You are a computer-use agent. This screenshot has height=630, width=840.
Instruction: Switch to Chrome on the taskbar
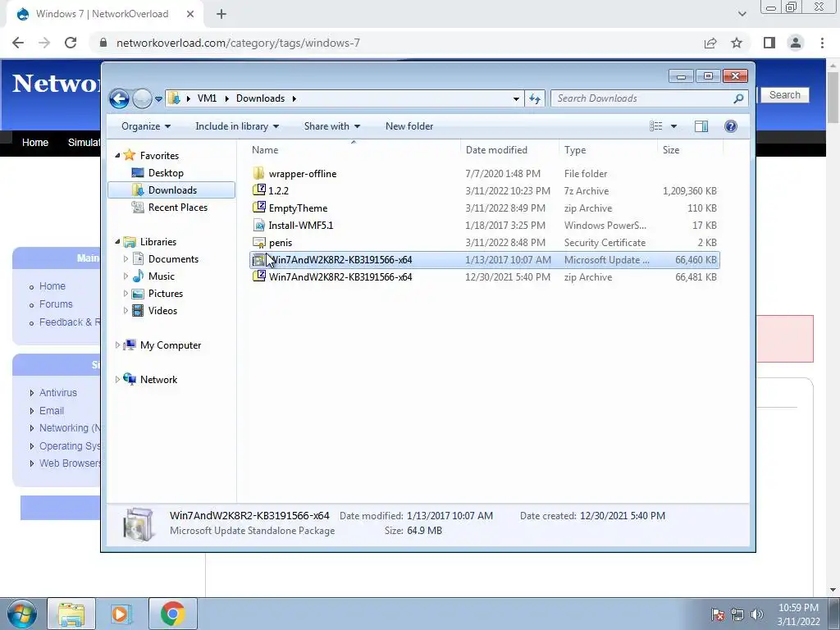[172, 614]
